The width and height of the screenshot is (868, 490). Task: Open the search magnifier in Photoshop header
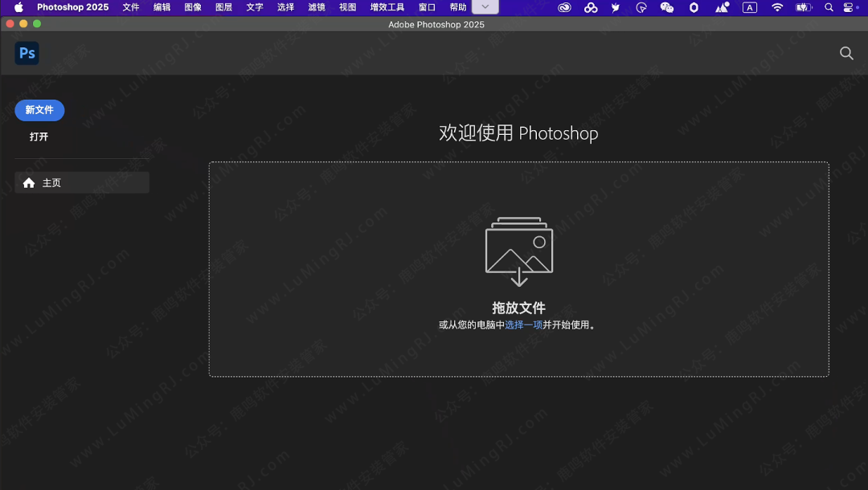tap(845, 53)
